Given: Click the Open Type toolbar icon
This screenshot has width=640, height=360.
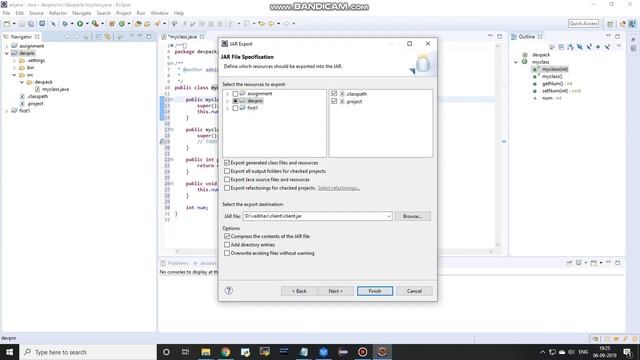Looking at the screenshot, I should 138,24.
